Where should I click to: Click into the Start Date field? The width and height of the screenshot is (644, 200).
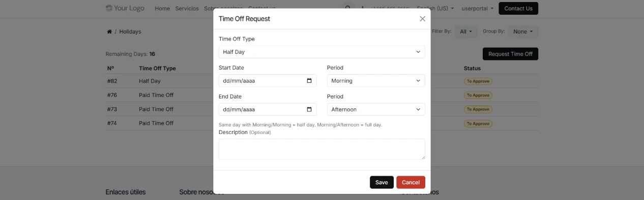(x=268, y=81)
